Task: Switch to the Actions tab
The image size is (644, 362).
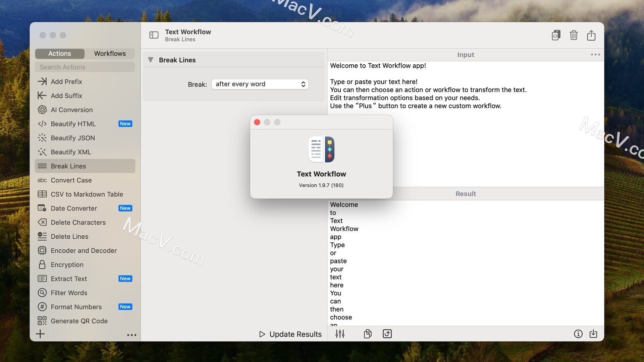Action: click(59, 53)
